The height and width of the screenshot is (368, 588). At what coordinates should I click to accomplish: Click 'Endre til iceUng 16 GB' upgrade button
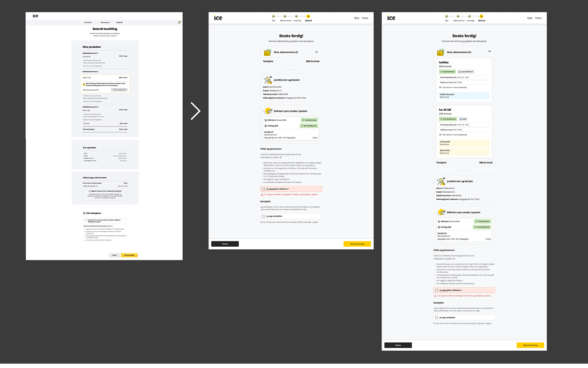pos(119,90)
